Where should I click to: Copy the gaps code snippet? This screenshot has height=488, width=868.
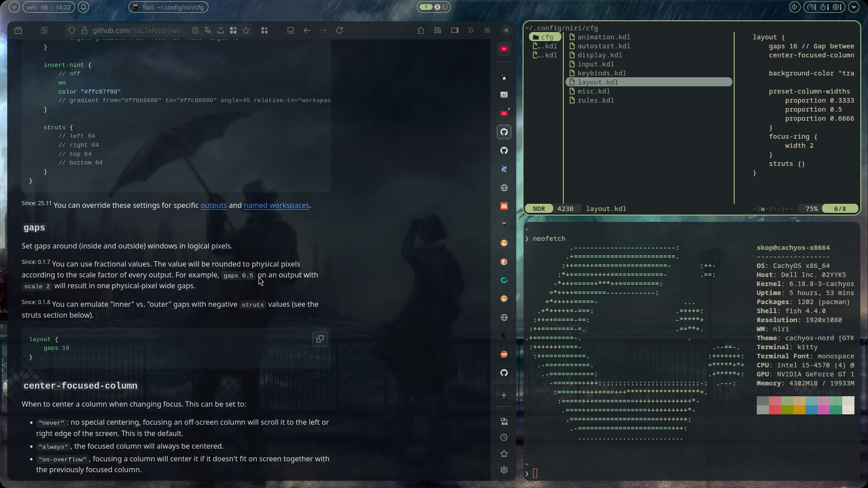coord(320,339)
